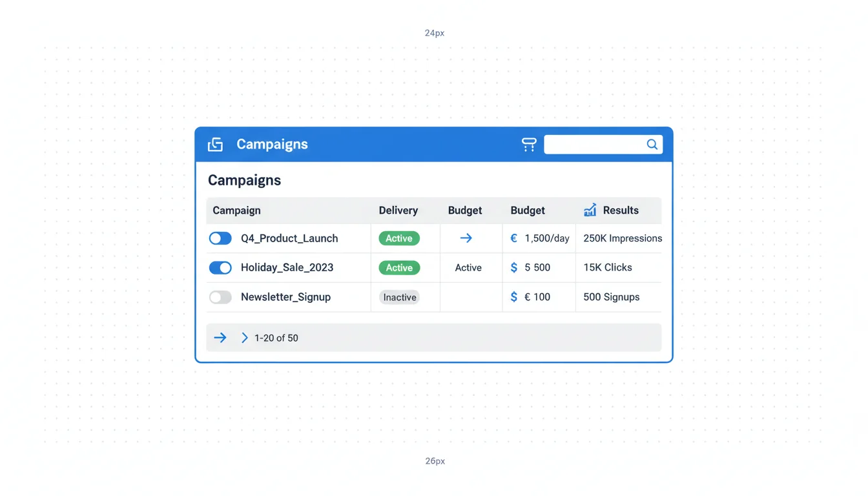The width and height of the screenshot is (868, 496).
Task: Click the dollar icon in Holiday_Sale_2023 row
Action: click(x=514, y=267)
